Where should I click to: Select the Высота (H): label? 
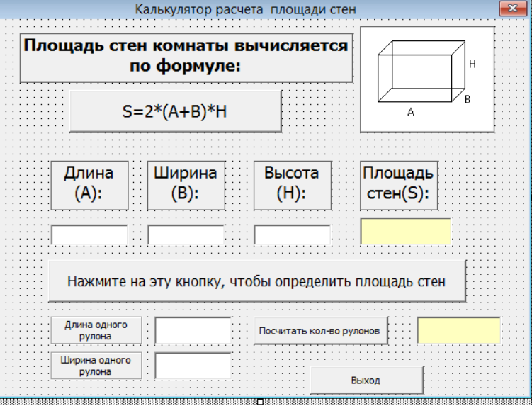tap(293, 186)
